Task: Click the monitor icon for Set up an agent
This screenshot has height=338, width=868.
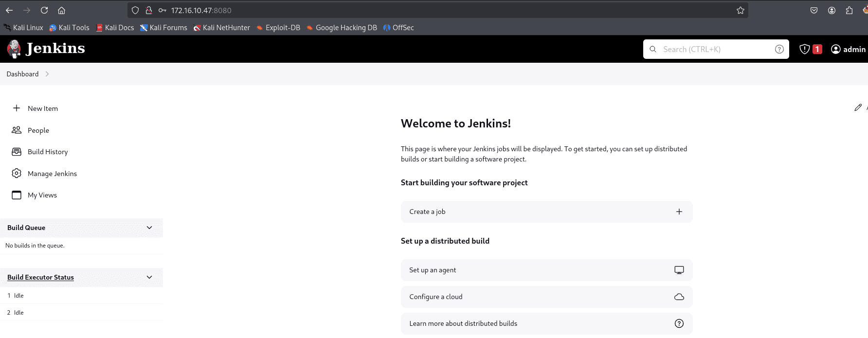Action: 679,270
